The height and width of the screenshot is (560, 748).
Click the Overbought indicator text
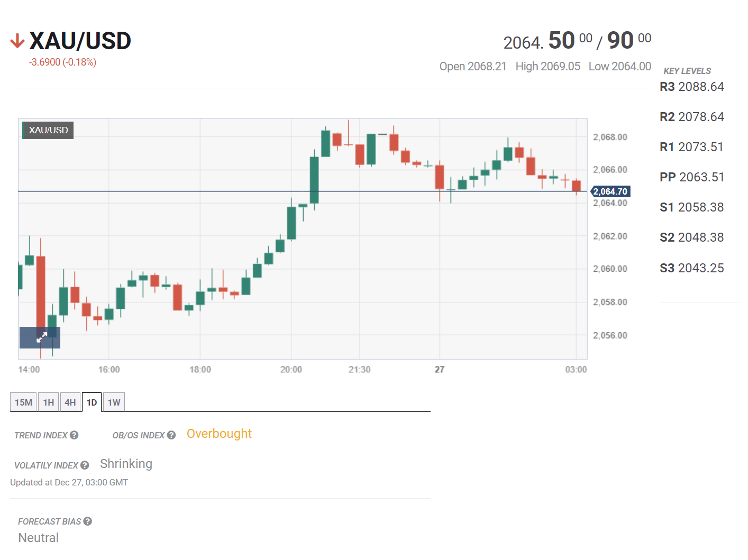click(219, 434)
